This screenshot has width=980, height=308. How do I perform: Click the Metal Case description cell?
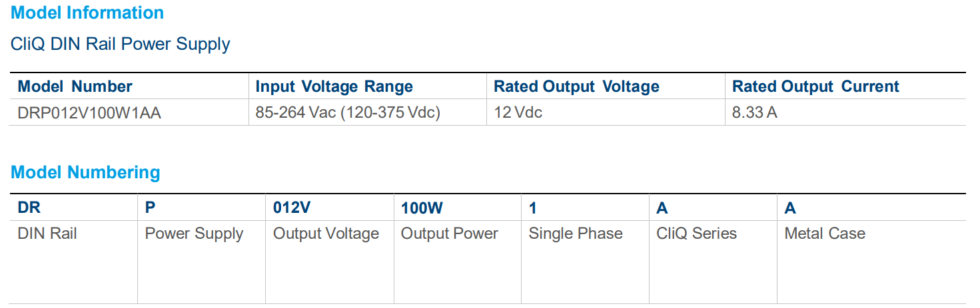825,233
